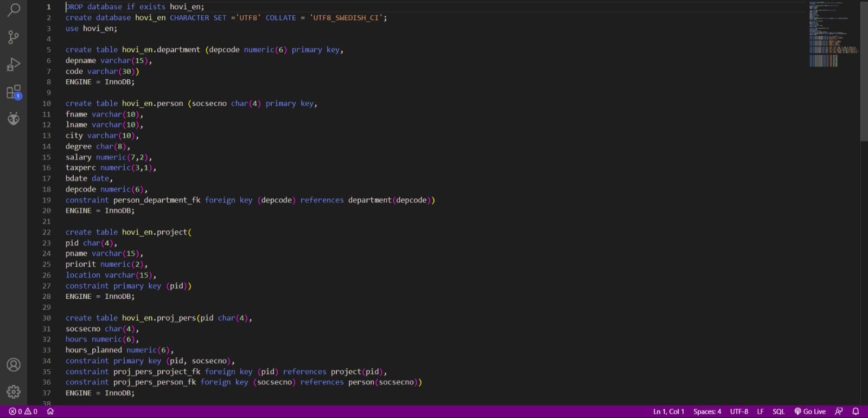This screenshot has height=418, width=868.
Task: Click 'constraint primary key (pid))' line
Action: click(x=129, y=286)
